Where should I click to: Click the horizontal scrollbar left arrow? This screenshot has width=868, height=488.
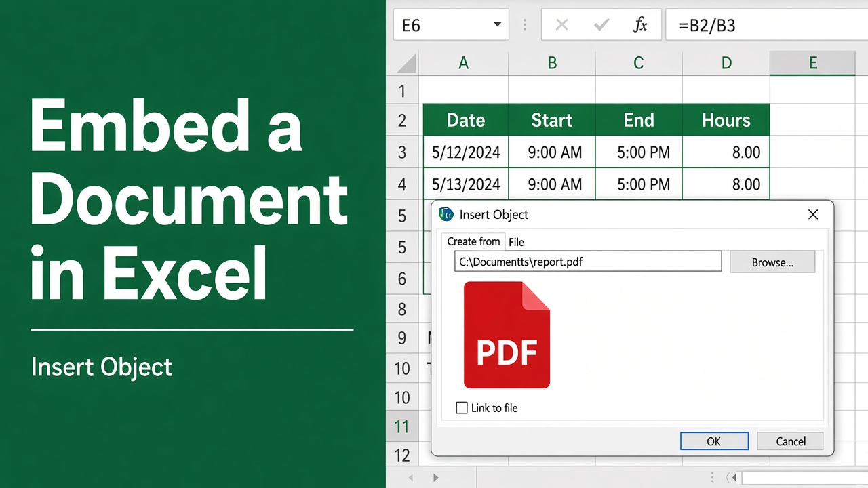click(733, 478)
